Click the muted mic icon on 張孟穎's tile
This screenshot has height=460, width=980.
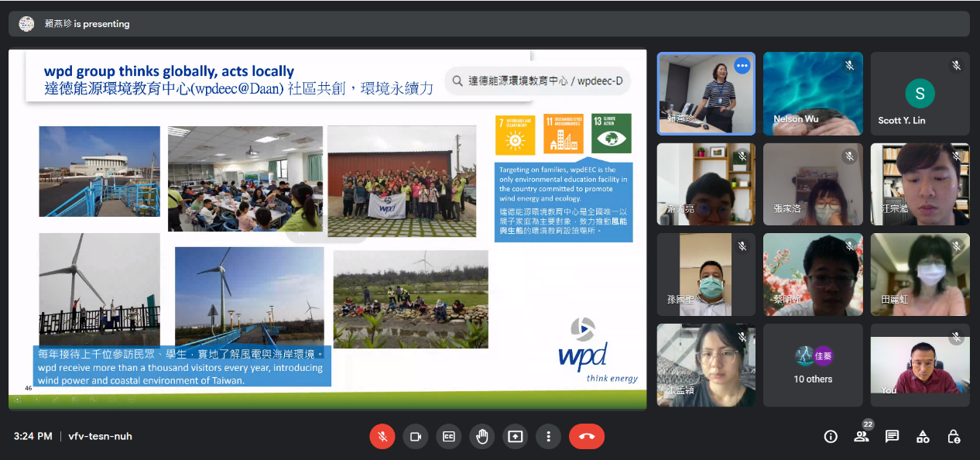pyautogui.click(x=742, y=337)
